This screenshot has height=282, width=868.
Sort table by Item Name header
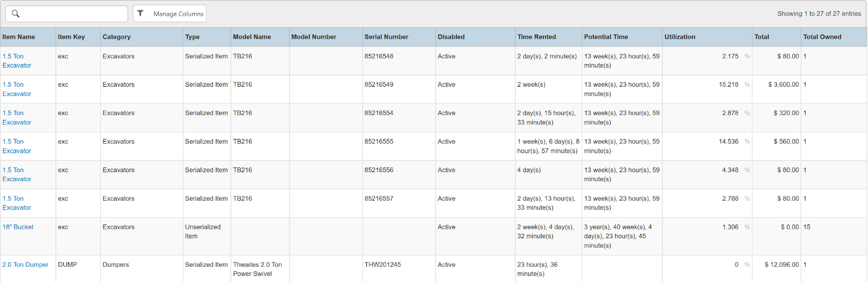pyautogui.click(x=19, y=37)
